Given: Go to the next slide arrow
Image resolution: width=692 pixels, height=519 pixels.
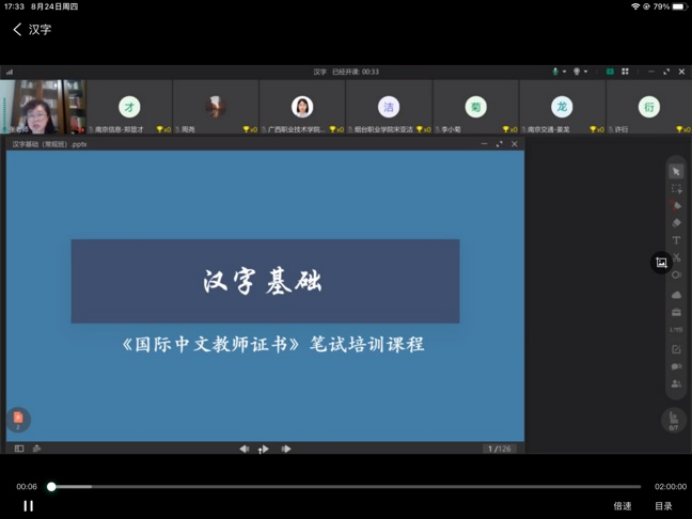Looking at the screenshot, I should (286, 449).
